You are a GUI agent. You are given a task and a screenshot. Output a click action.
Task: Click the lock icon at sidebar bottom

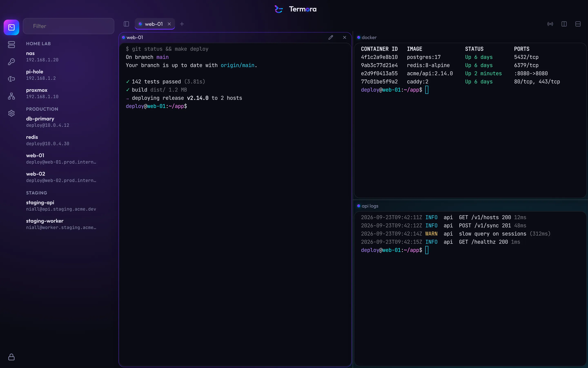coord(11,357)
